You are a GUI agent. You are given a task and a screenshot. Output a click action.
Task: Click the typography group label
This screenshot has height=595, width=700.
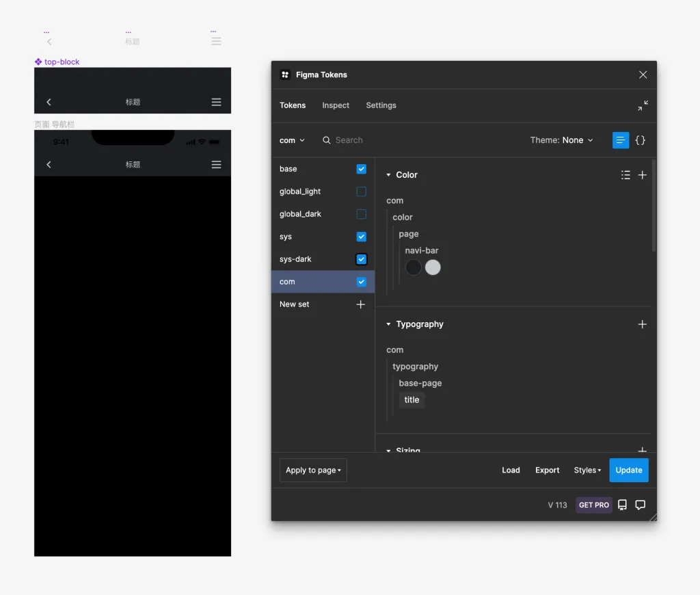point(415,367)
